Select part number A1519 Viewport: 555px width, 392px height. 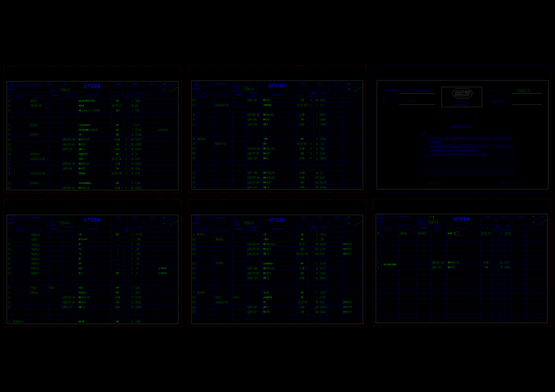pos(34,101)
